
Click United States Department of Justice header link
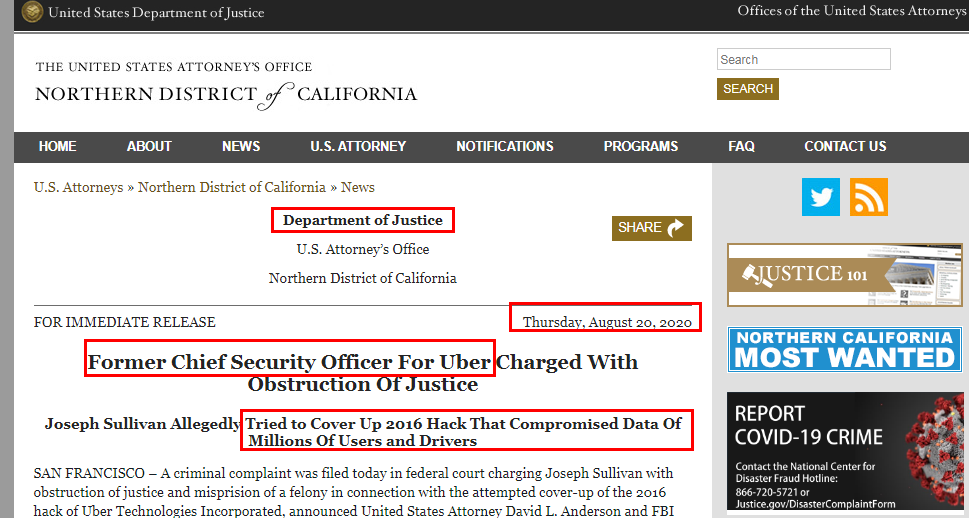click(x=156, y=12)
